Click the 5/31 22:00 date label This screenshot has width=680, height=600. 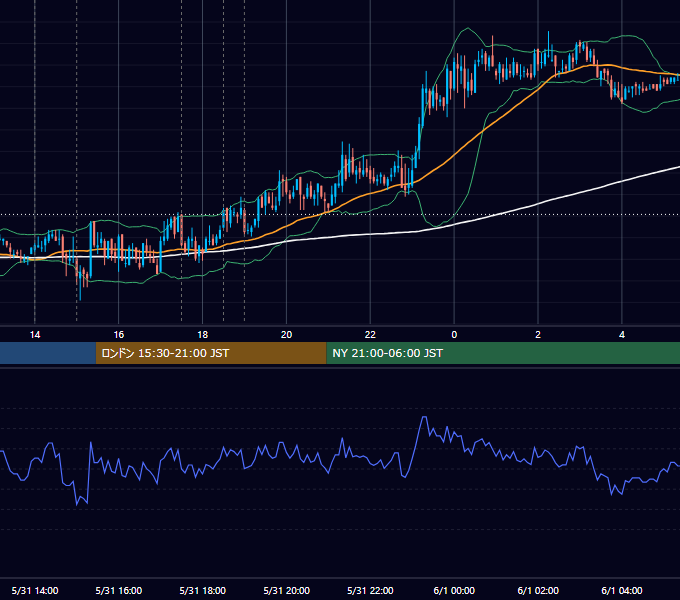pos(370,590)
